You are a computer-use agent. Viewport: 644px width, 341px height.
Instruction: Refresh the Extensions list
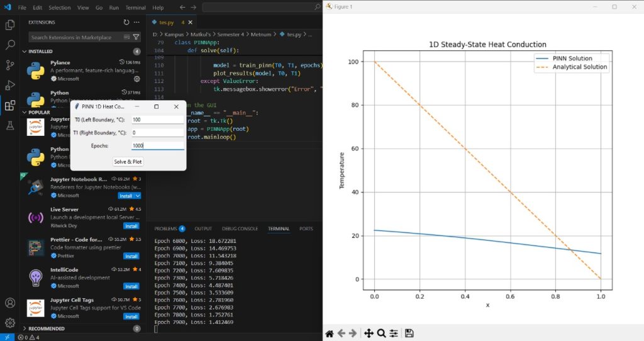[126, 22]
